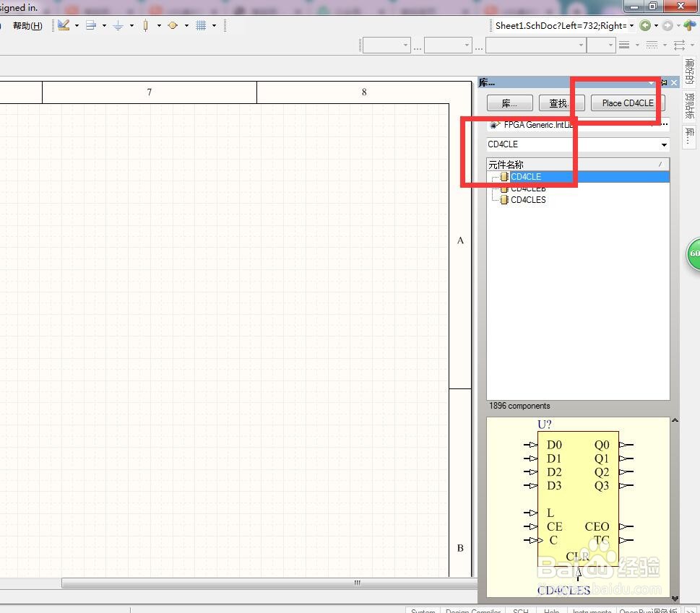
Task: Click the green 60 floating badge
Action: [693, 254]
